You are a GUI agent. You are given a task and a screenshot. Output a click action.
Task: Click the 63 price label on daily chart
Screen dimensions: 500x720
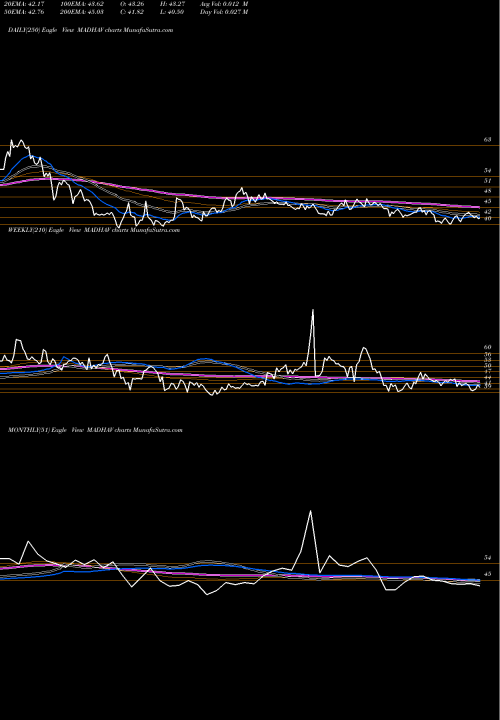(488, 140)
